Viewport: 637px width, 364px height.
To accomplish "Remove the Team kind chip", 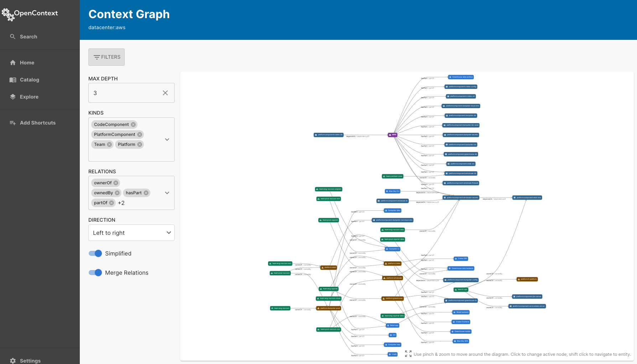I will tap(109, 144).
